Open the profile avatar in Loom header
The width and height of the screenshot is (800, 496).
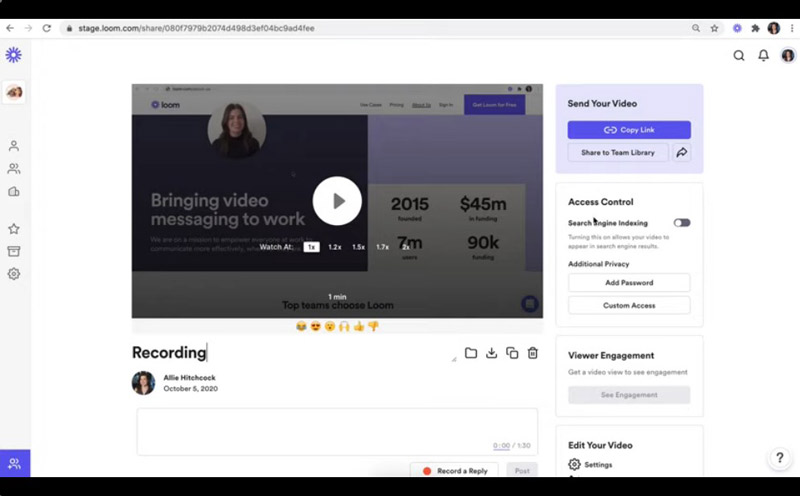pyautogui.click(x=788, y=56)
